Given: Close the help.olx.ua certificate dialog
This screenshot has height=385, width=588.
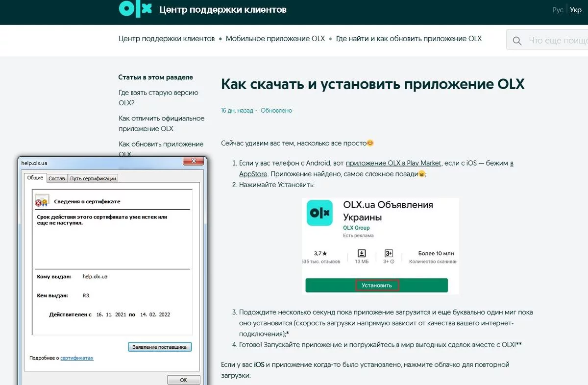Looking at the screenshot, I should point(194,161).
